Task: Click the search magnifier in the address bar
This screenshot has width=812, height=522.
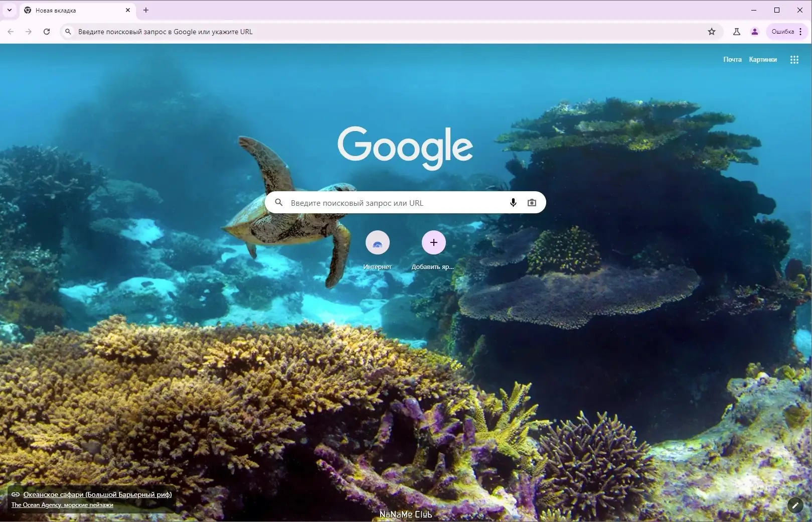Action: 68,32
